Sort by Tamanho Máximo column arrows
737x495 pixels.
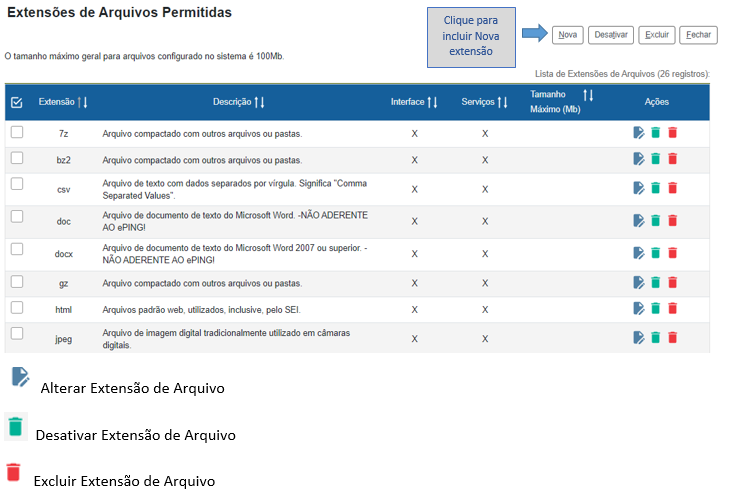click(588, 95)
